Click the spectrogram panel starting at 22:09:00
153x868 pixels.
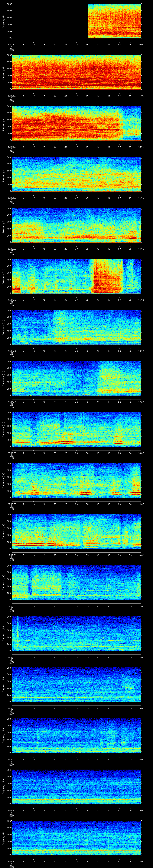[x=77, y=21]
